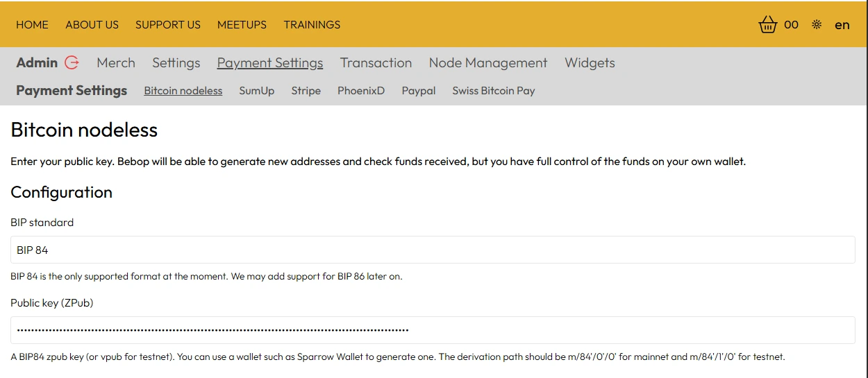Image resolution: width=868 pixels, height=378 pixels.
Task: Navigate to MEETUPS
Action: pyautogui.click(x=242, y=25)
